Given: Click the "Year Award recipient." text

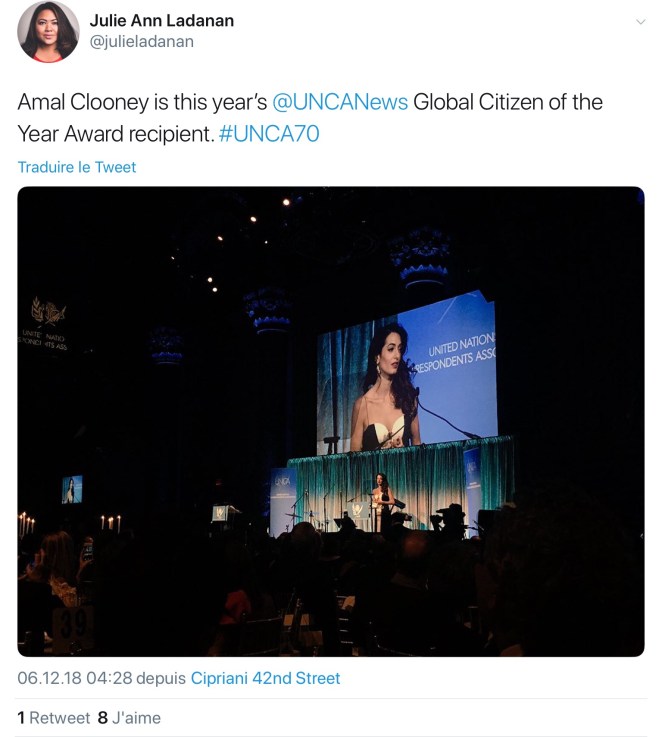Looking at the screenshot, I should tap(115, 134).
